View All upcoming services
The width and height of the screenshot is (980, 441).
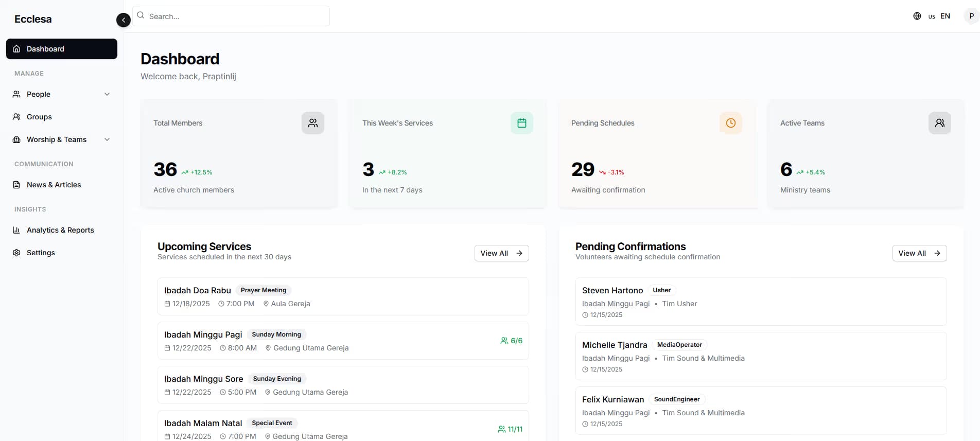tap(502, 253)
